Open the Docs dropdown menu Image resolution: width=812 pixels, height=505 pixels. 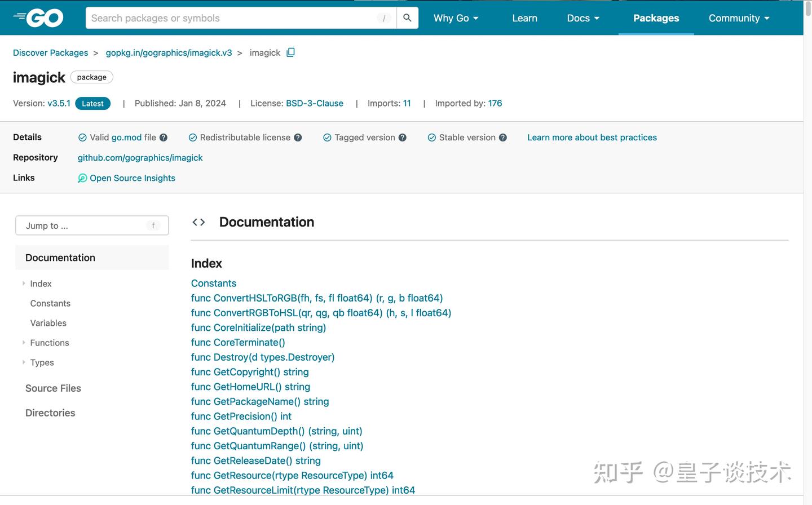tap(582, 17)
